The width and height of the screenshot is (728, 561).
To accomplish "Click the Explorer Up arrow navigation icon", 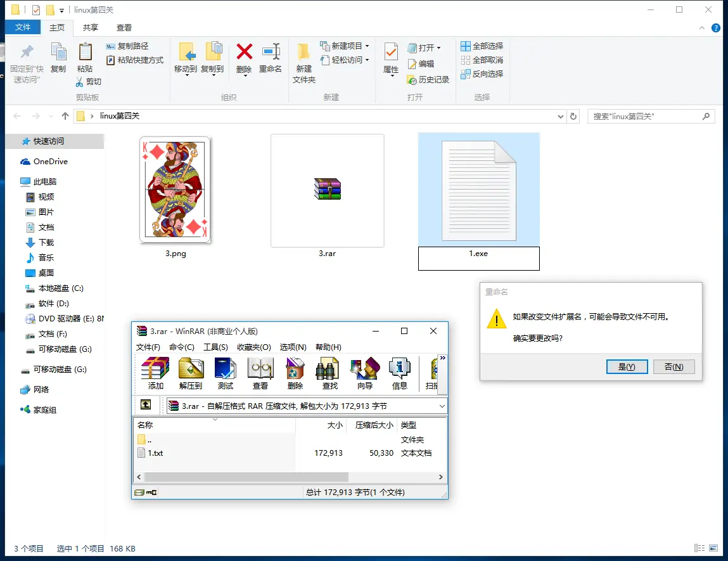I will 65,116.
